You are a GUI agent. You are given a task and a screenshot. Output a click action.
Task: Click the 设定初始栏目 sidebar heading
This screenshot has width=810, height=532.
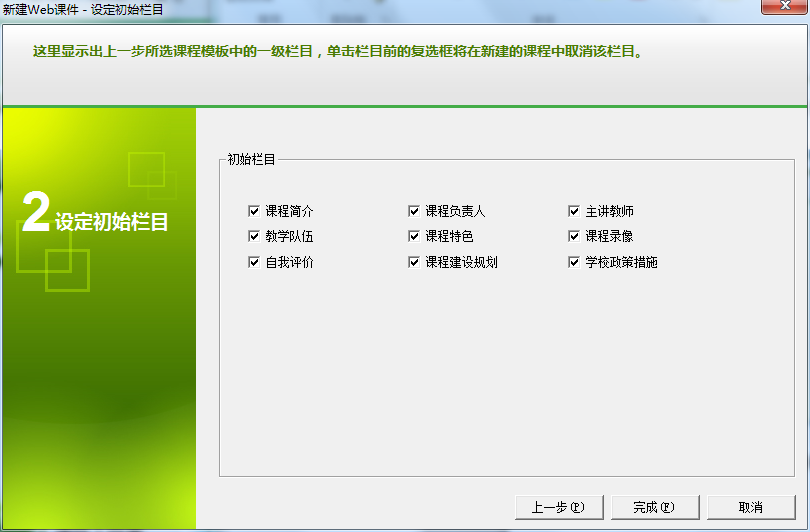tap(112, 221)
